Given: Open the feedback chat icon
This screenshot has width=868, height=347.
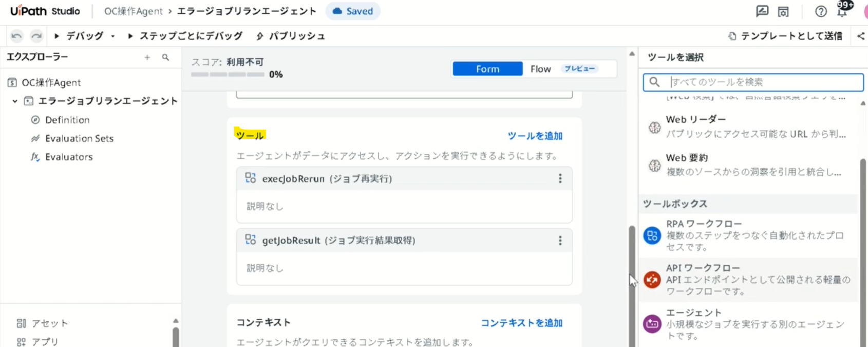Looking at the screenshot, I should coord(762,11).
